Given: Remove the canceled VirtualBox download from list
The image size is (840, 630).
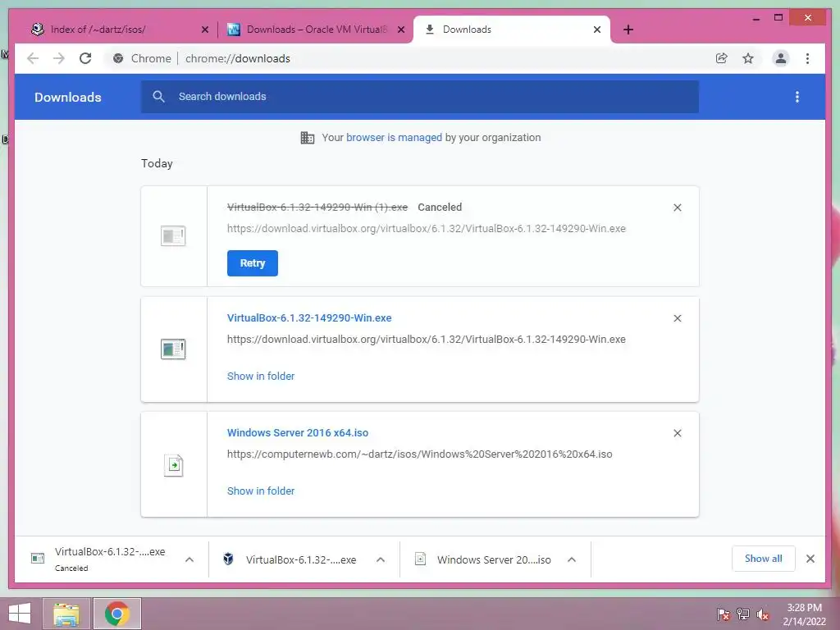Looking at the screenshot, I should coord(677,208).
